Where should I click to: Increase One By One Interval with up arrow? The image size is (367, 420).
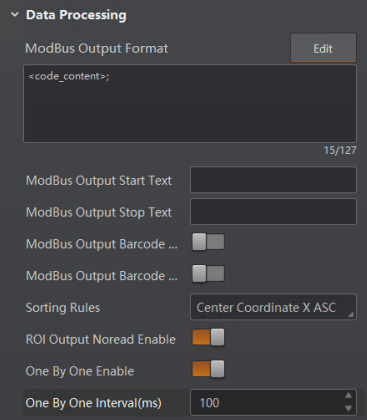349,395
